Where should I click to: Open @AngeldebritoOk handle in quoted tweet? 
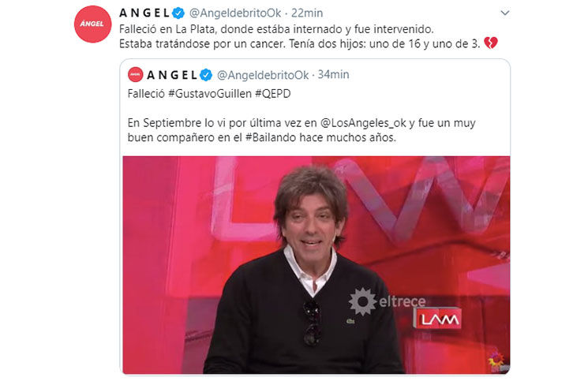(263, 75)
